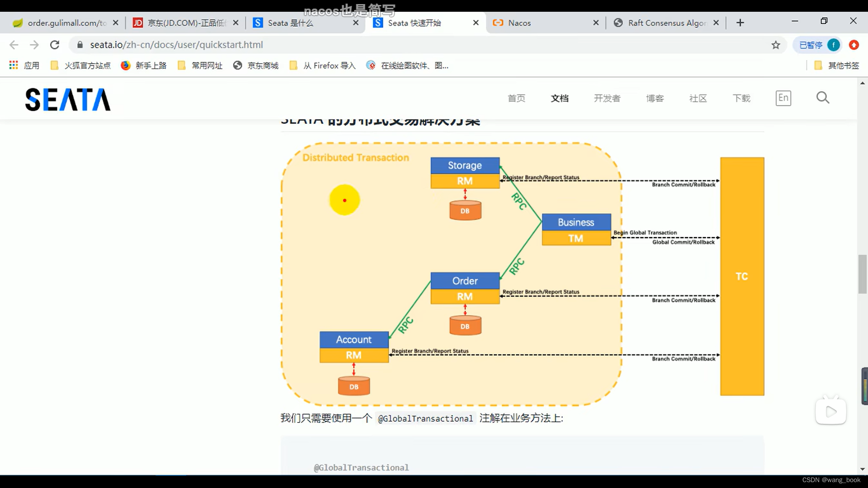This screenshot has height=488, width=868.
Task: Open a new browser tab
Action: pos(740,23)
